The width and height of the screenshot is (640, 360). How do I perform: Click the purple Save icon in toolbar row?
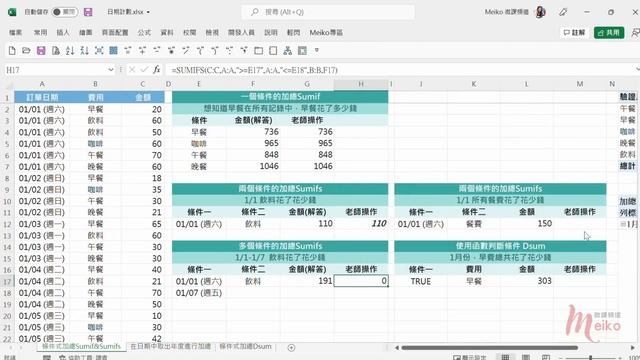point(41,51)
